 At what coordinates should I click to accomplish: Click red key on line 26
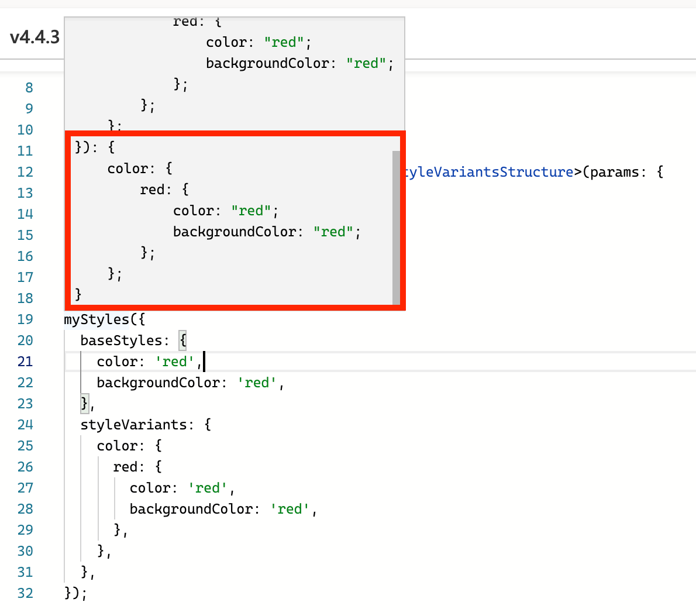coord(126,467)
